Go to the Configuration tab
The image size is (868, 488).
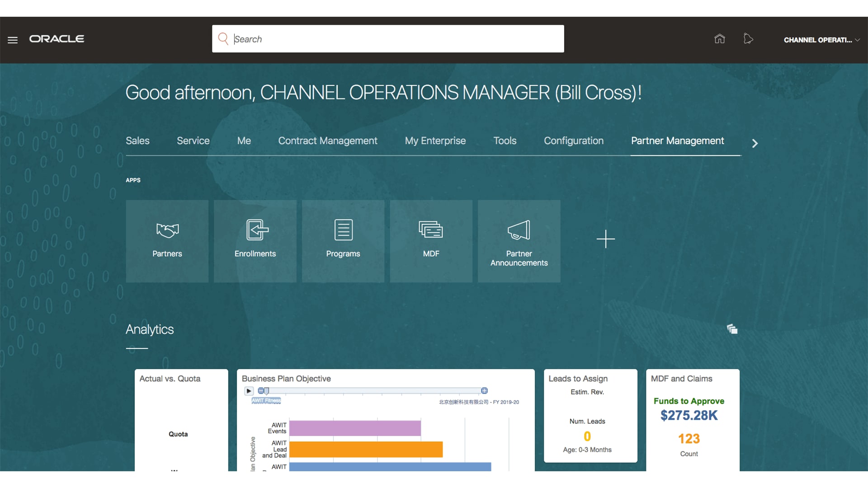[x=573, y=141]
